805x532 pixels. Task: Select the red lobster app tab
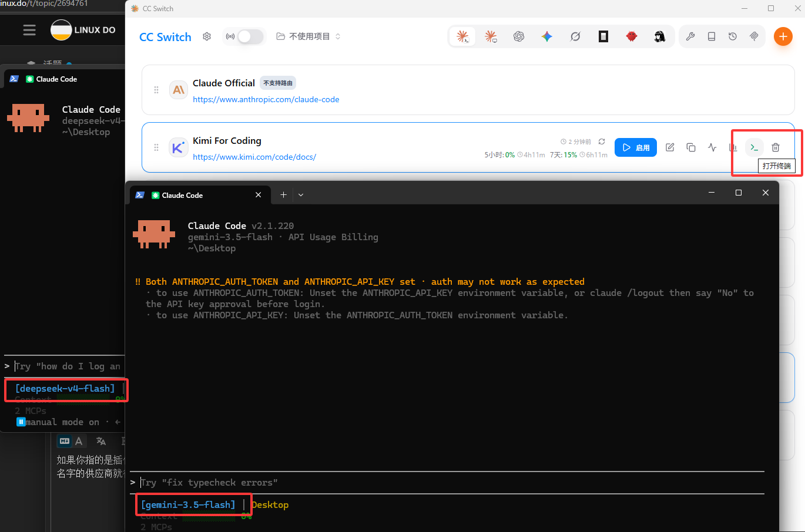632,36
